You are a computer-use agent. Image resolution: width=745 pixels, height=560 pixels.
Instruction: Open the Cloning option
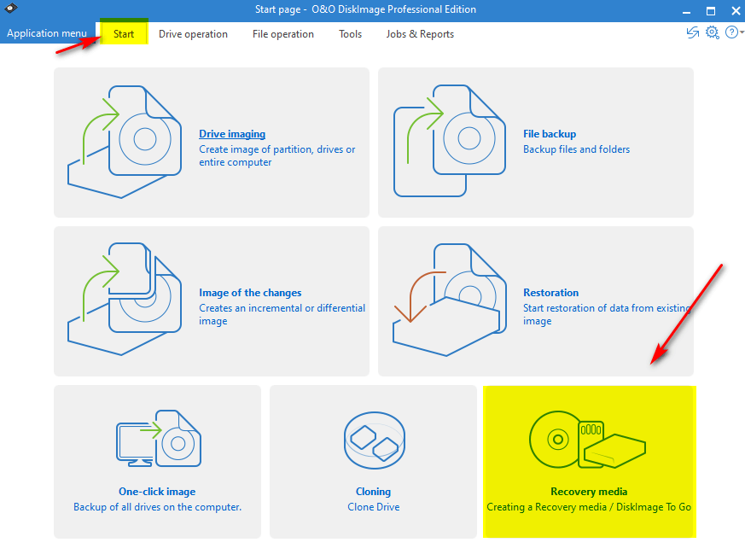[x=374, y=492]
